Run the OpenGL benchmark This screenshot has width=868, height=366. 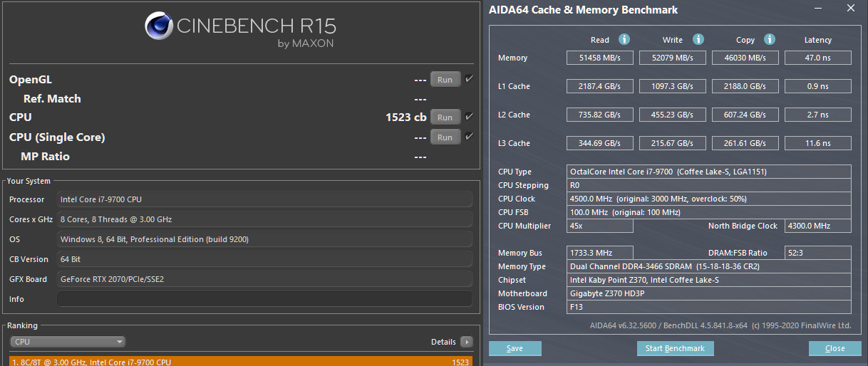[x=445, y=80]
